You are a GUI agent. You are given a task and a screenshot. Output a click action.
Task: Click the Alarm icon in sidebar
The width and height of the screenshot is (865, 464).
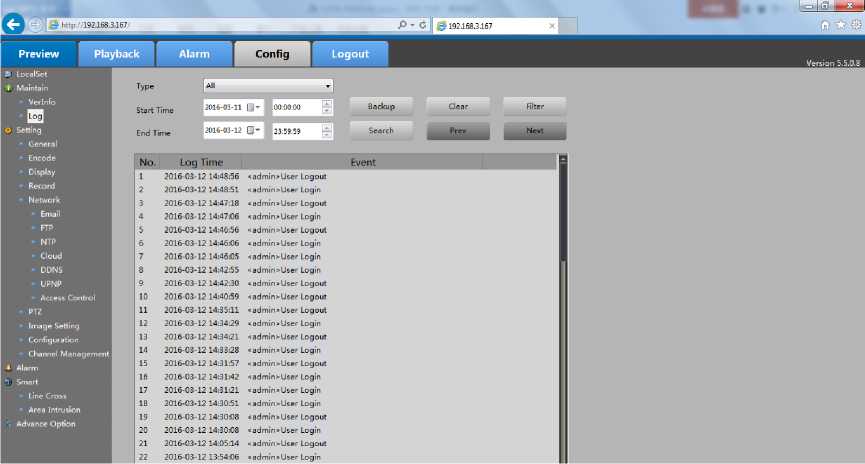[8, 368]
